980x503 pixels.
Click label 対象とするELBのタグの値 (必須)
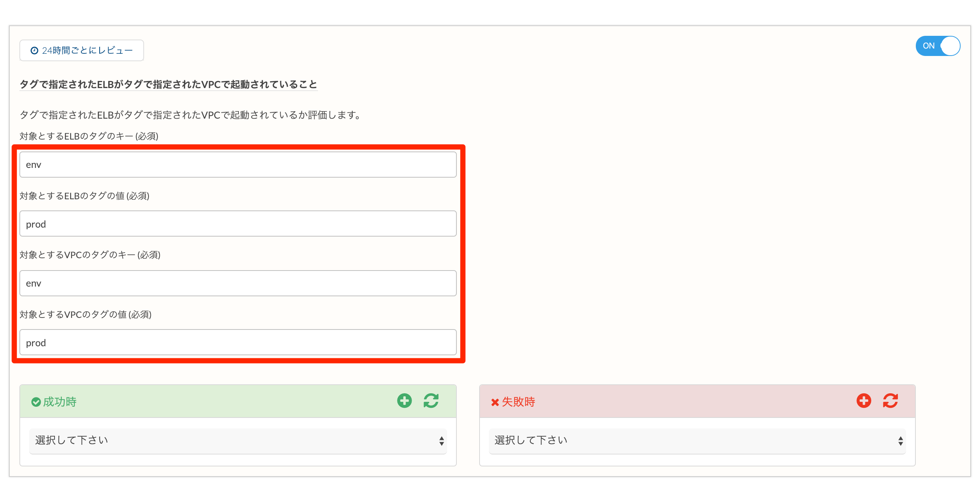[x=84, y=196]
